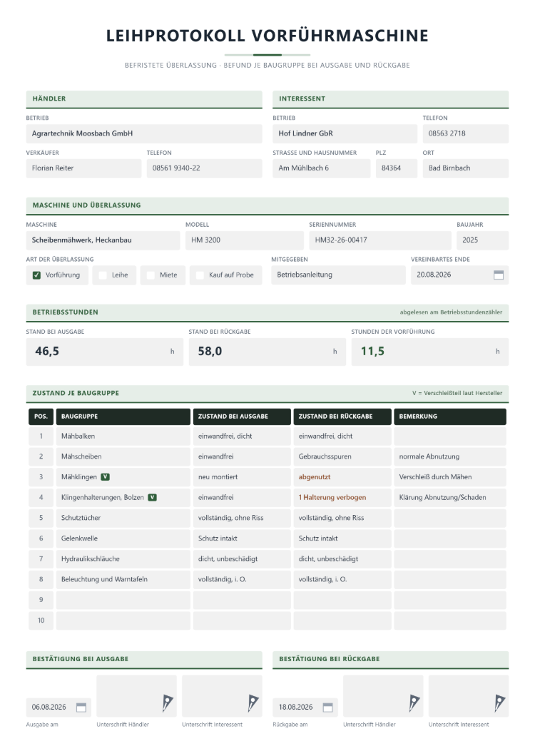The width and height of the screenshot is (535, 756).
Task: Click empty Baugruppe field in row 10
Action: [x=123, y=620]
